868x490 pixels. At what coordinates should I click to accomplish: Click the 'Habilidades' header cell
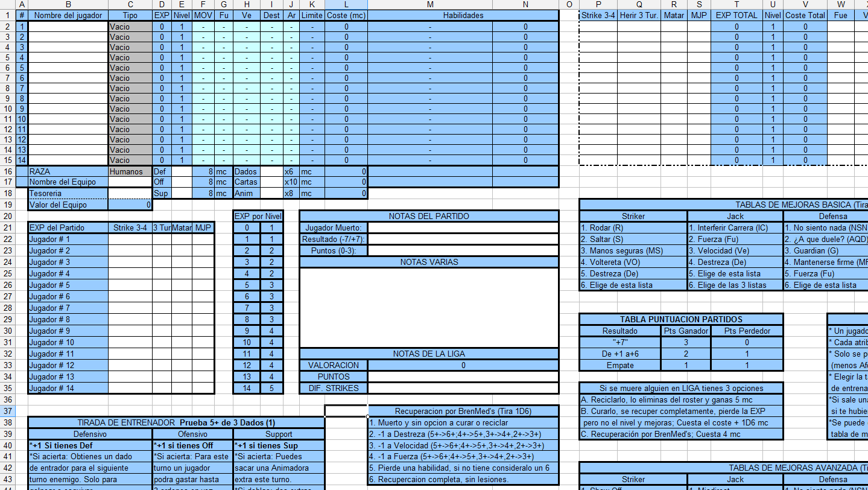click(463, 16)
